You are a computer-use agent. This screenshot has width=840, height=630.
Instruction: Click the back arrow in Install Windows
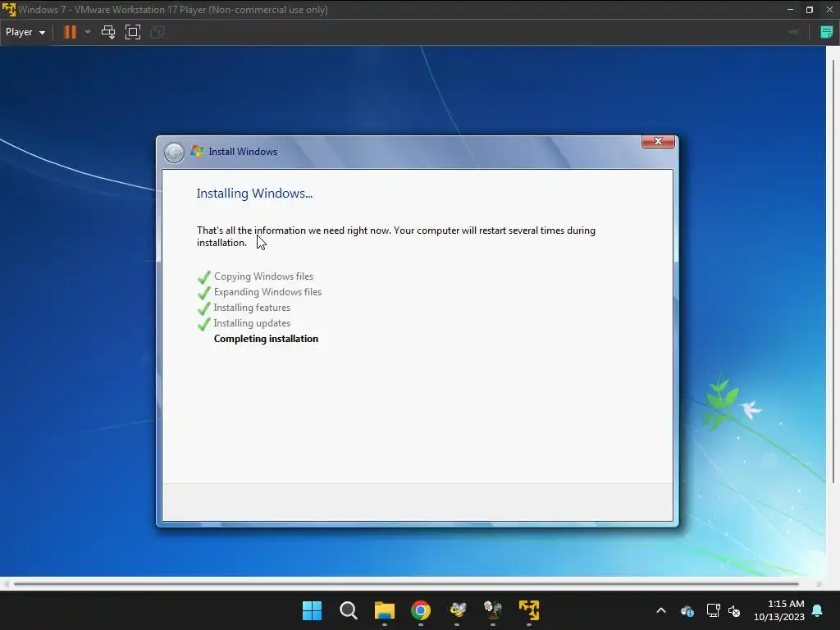coord(174,153)
